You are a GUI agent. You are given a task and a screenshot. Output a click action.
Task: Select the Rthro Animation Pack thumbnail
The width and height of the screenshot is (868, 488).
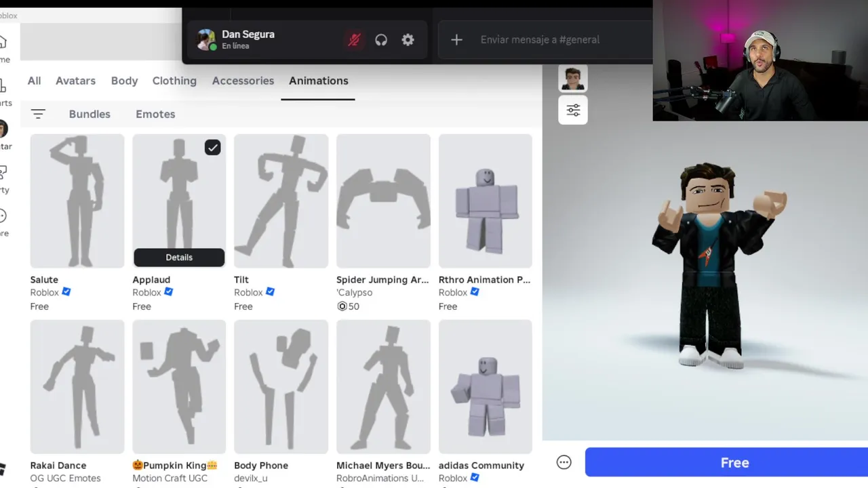pyautogui.click(x=486, y=201)
